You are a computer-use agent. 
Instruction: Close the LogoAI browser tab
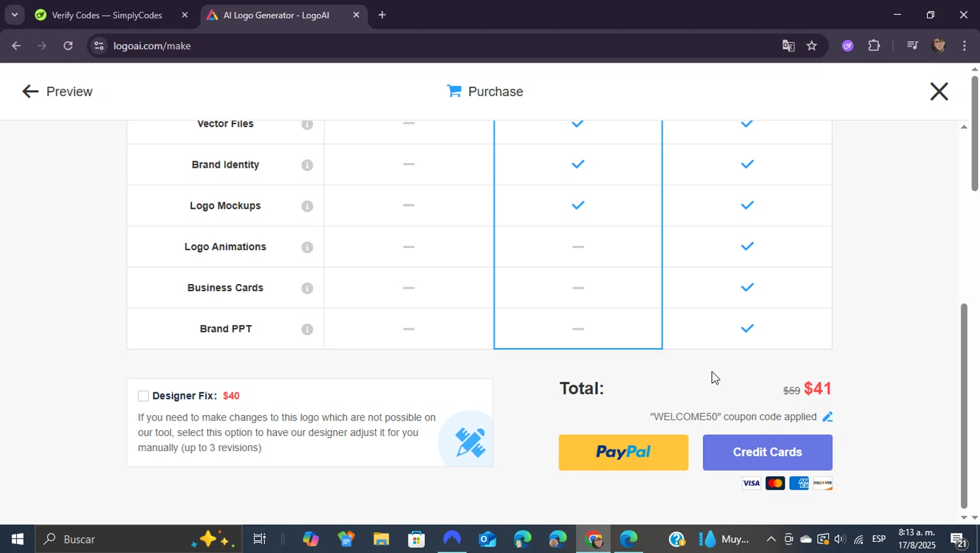pyautogui.click(x=356, y=14)
